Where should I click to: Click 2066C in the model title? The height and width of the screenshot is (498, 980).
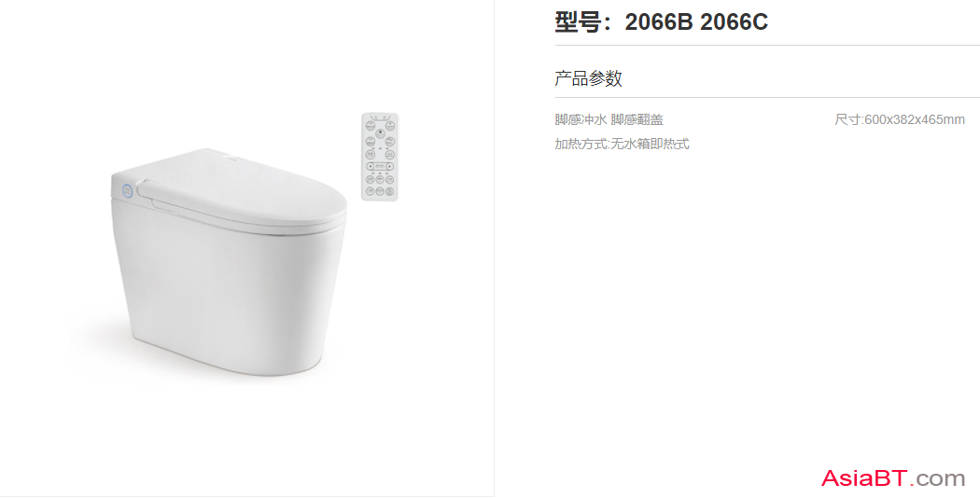734,21
